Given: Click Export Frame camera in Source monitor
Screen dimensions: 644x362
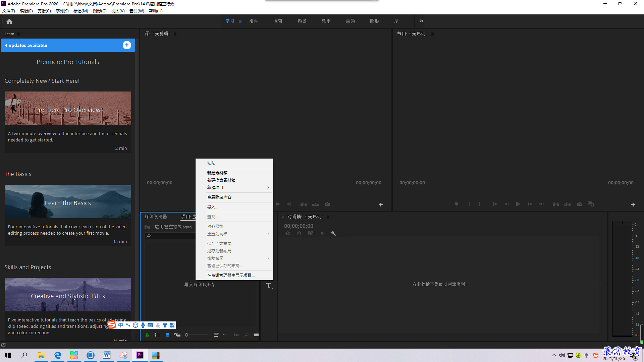Looking at the screenshot, I should [327, 204].
